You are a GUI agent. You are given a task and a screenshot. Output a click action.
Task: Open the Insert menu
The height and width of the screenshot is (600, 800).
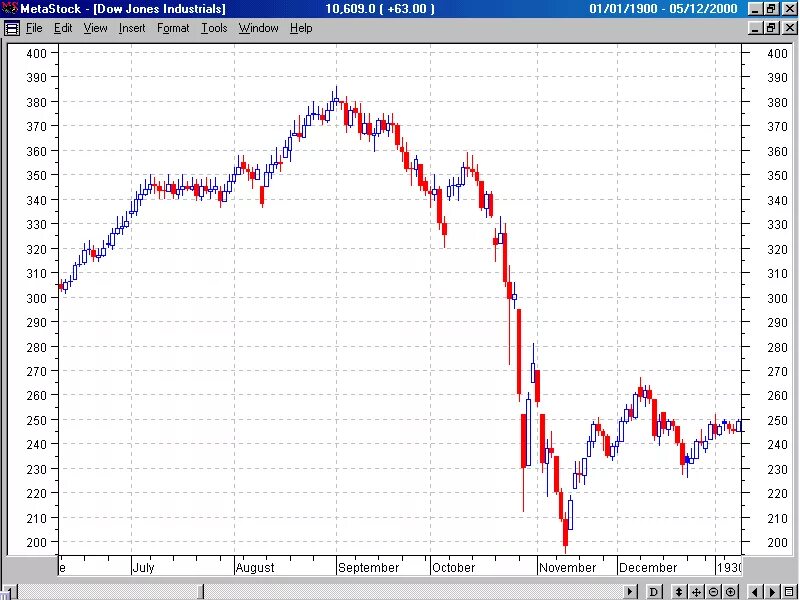[x=132, y=28]
